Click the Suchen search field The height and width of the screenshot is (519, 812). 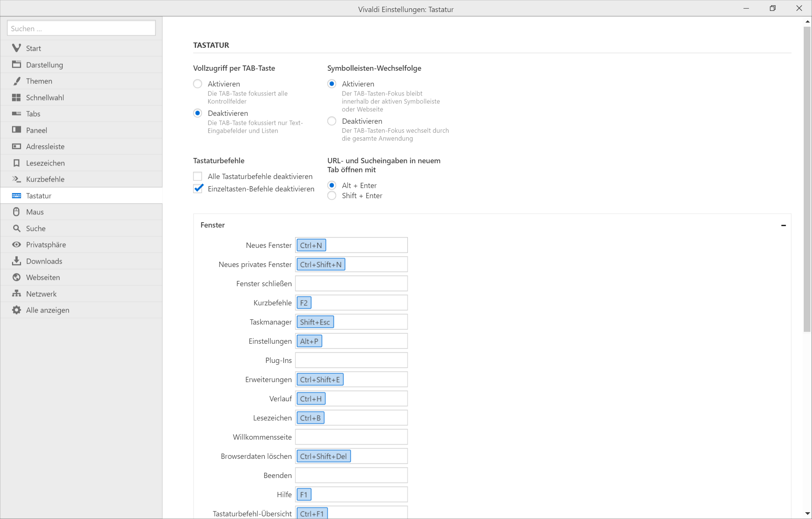pos(81,28)
